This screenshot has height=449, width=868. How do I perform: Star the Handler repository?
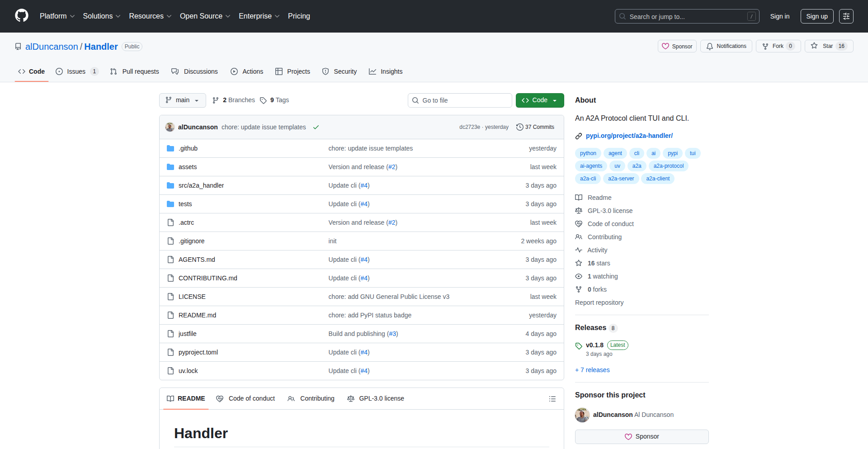coord(828,46)
